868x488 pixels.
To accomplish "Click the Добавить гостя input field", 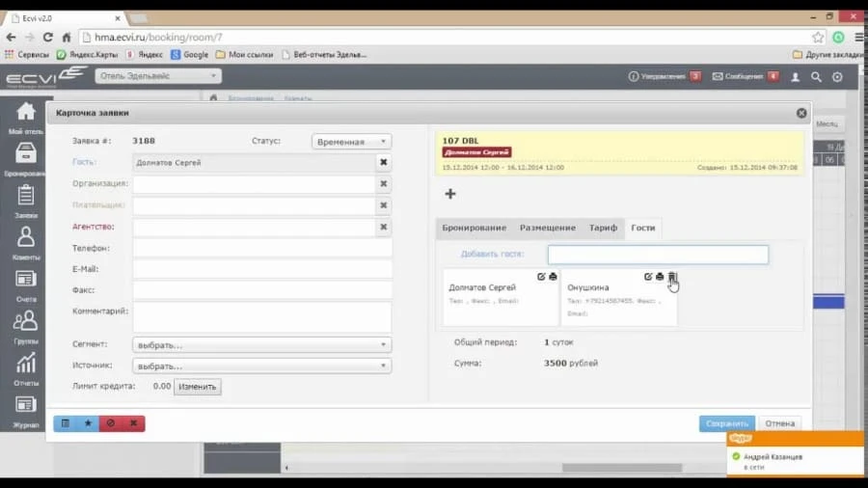I will 658,255.
